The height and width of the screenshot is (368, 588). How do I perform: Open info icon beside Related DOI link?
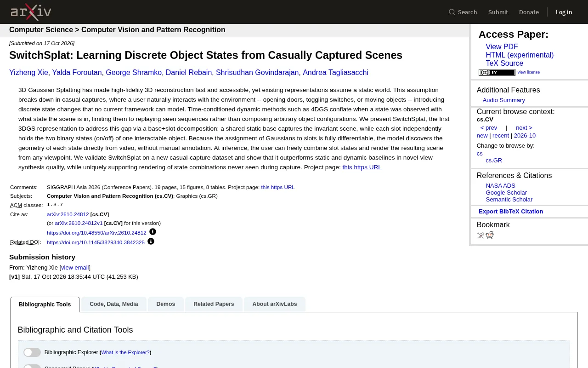click(x=151, y=241)
